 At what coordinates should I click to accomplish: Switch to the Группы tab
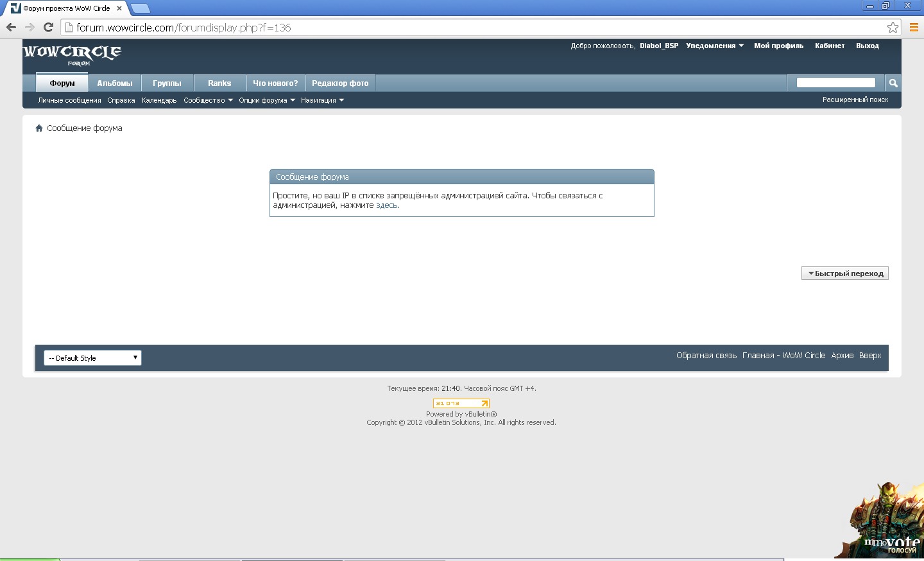click(167, 83)
